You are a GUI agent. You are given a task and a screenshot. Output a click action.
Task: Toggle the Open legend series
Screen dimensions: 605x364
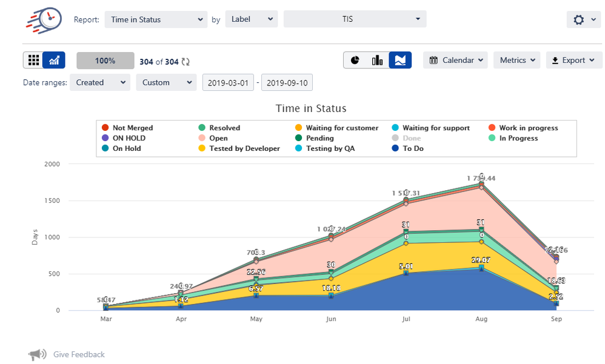click(x=213, y=138)
